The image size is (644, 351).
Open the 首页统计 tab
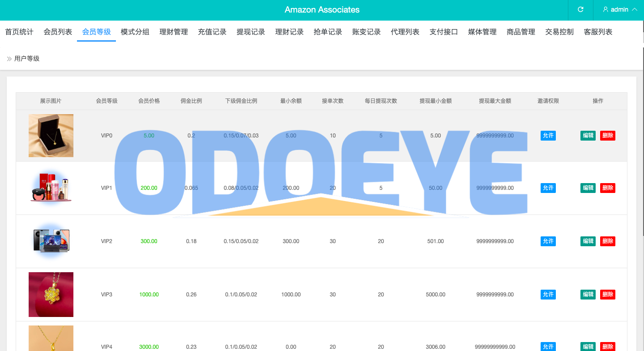tap(19, 32)
